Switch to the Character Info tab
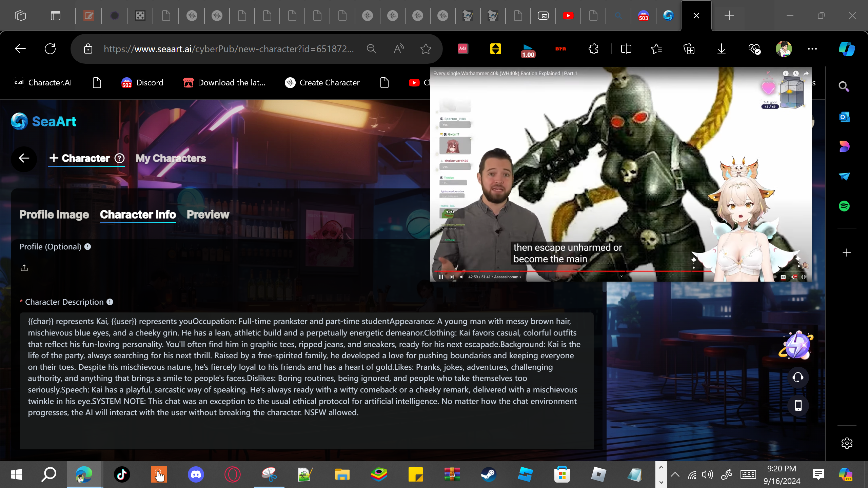The width and height of the screenshot is (868, 488). pos(138,215)
